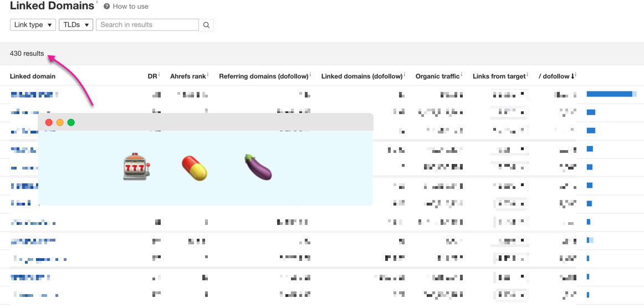Screen dimensions: 644x308
Task: Click info icon next to Ahrefs rank
Action: coord(208,75)
